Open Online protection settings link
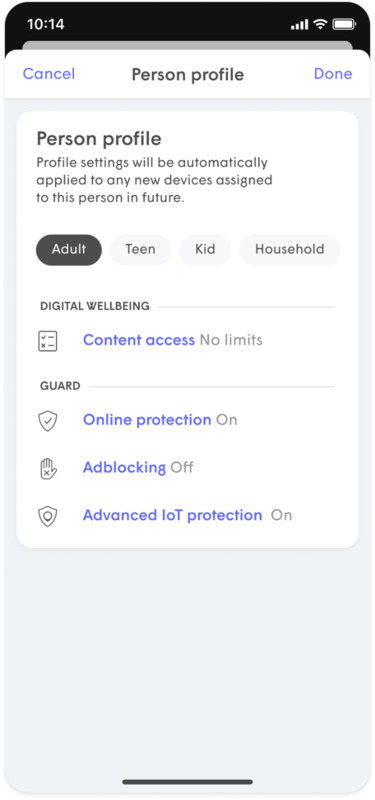 (147, 420)
